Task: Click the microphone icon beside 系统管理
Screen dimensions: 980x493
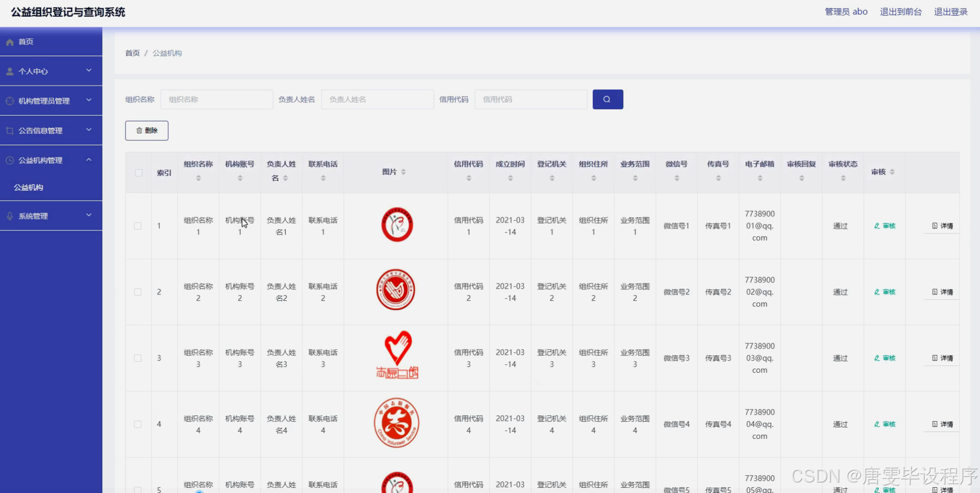Action: [9, 216]
